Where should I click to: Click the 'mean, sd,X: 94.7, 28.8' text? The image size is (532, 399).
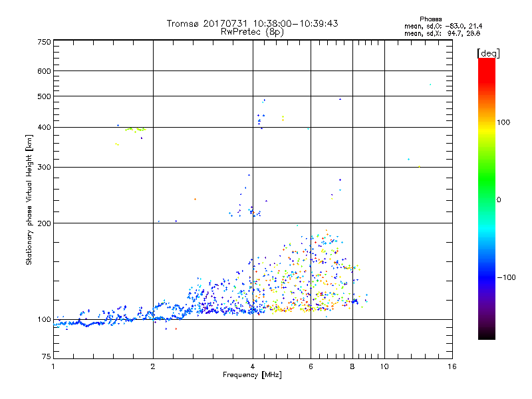coord(442,33)
